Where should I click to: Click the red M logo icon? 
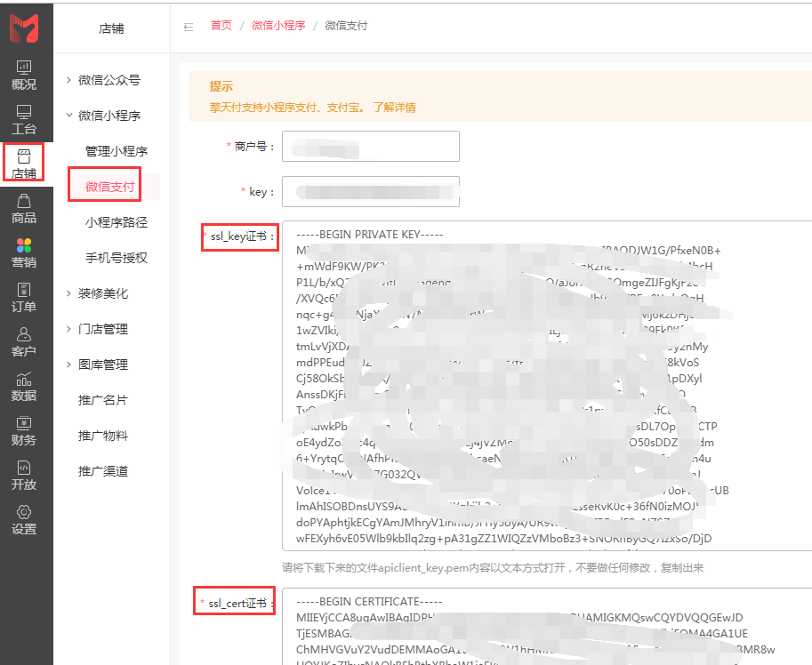[24, 28]
